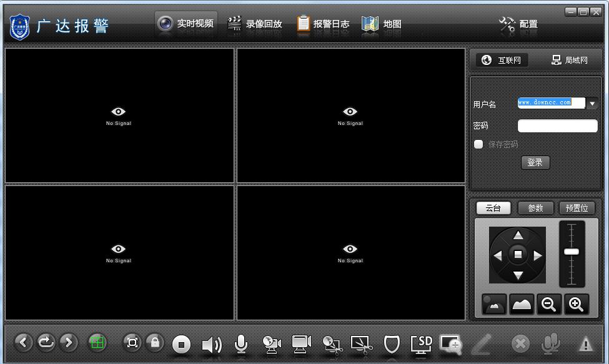Image resolution: width=609 pixels, height=364 pixels.
Task: Click the stop button in bottom toolbar
Action: pos(182,344)
